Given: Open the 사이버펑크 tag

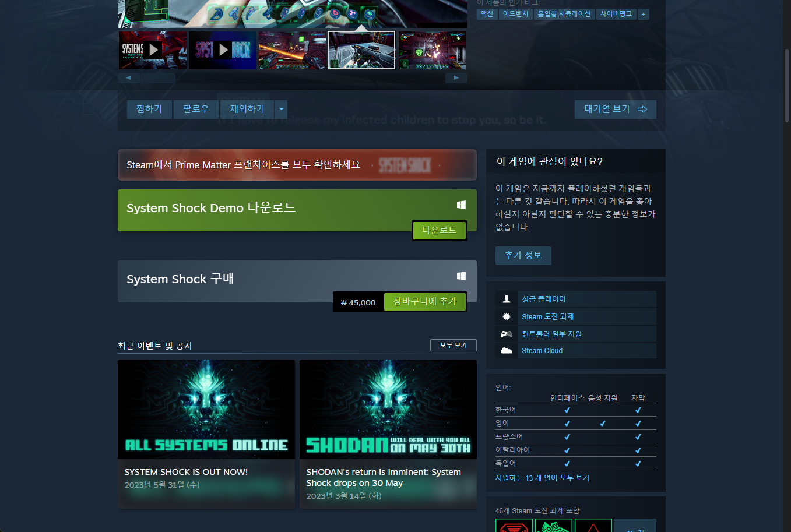Looking at the screenshot, I should pyautogui.click(x=616, y=14).
